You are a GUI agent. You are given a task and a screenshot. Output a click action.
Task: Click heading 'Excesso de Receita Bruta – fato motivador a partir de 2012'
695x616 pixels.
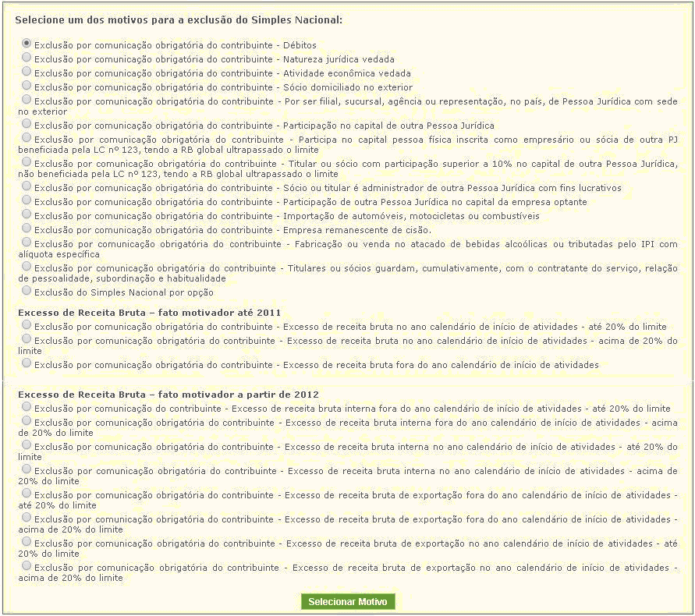[x=168, y=395]
